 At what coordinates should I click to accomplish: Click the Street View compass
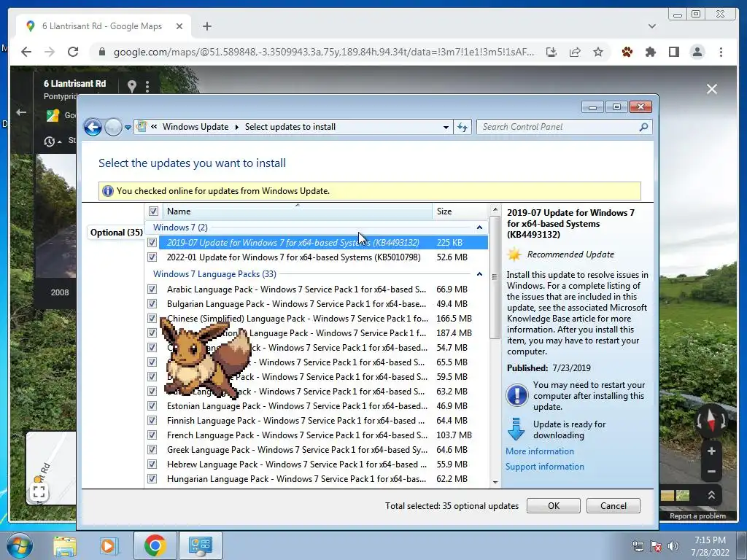(x=711, y=421)
